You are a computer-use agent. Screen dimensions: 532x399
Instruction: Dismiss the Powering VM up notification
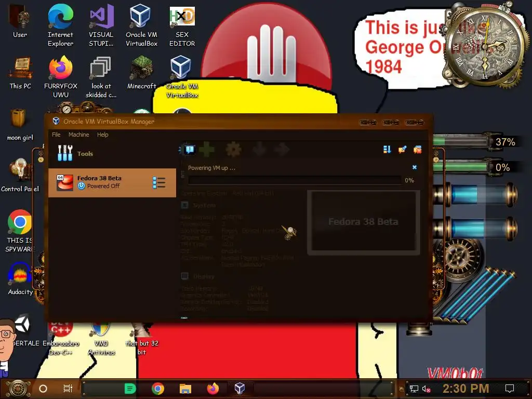[x=414, y=167]
